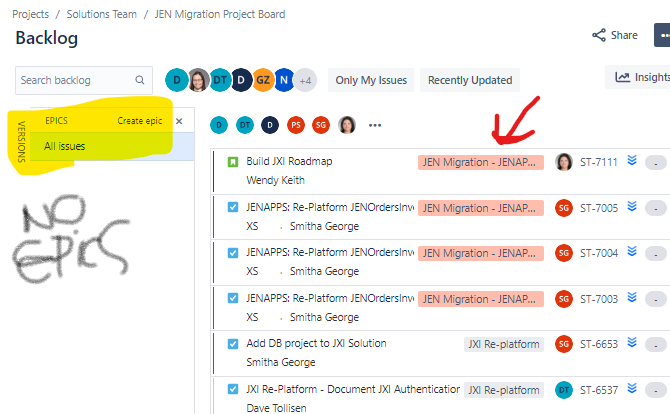Click the lowest priority icon on ST-7111
This screenshot has height=414, width=670.
[632, 161]
